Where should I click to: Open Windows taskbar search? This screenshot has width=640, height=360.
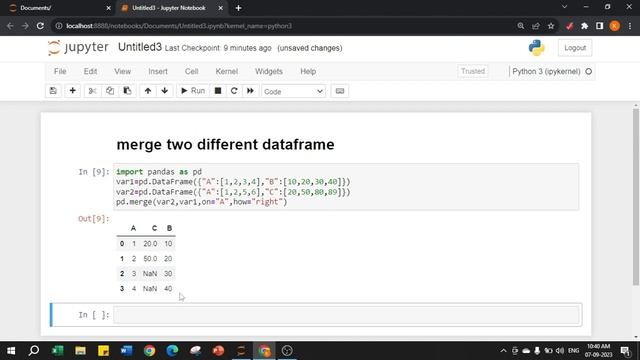[34, 351]
